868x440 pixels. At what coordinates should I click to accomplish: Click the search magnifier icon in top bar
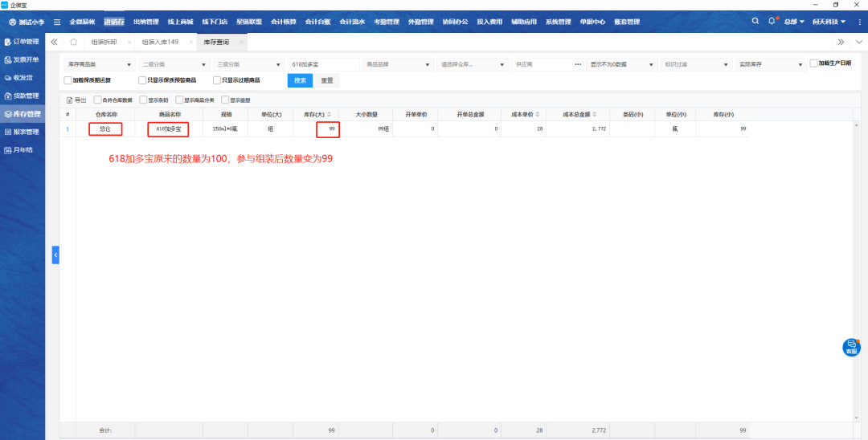click(755, 21)
